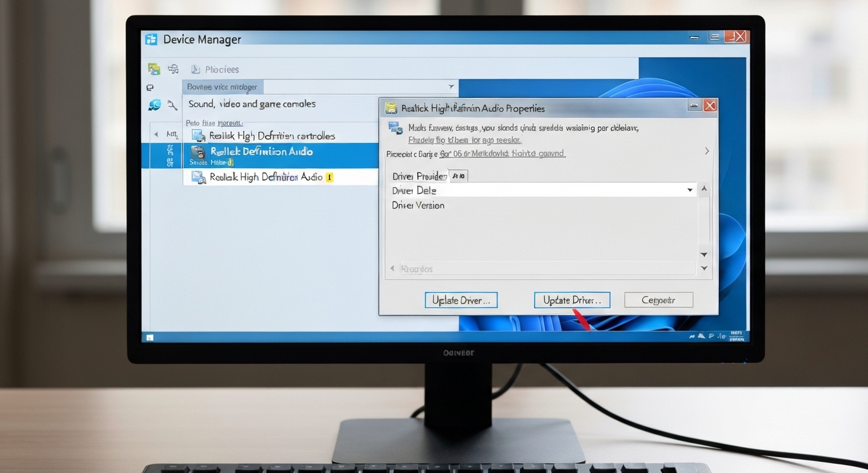The image size is (868, 473).
Task: Click the first toolbar icon showing two computers
Action: point(154,69)
